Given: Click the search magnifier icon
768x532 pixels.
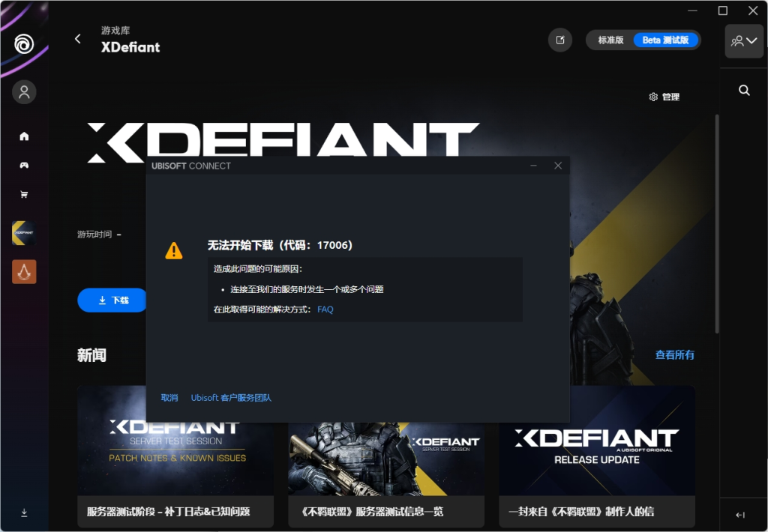Looking at the screenshot, I should pos(744,90).
